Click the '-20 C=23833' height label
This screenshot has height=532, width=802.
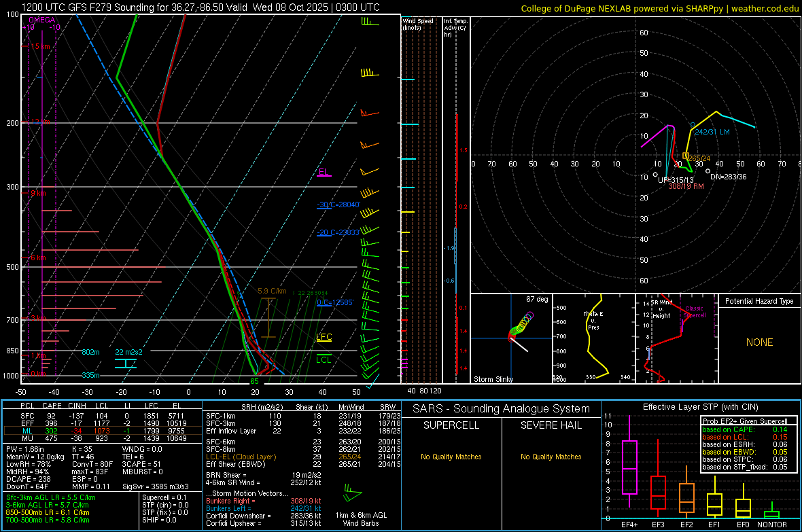point(338,232)
